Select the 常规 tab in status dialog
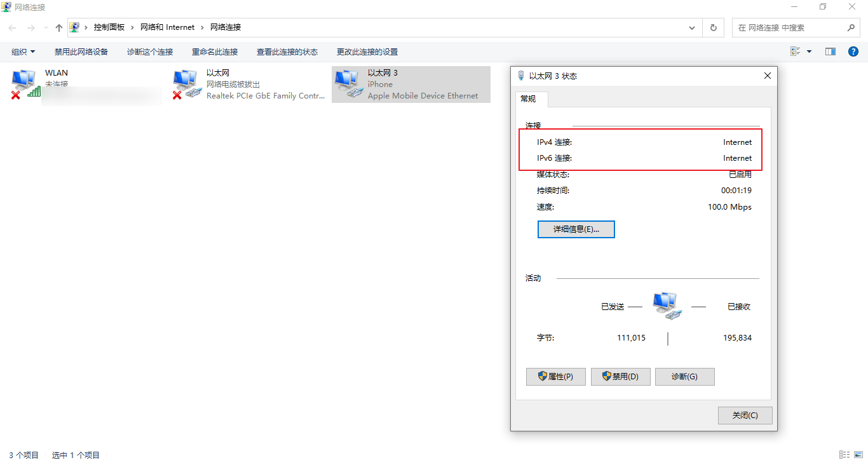 click(528, 98)
